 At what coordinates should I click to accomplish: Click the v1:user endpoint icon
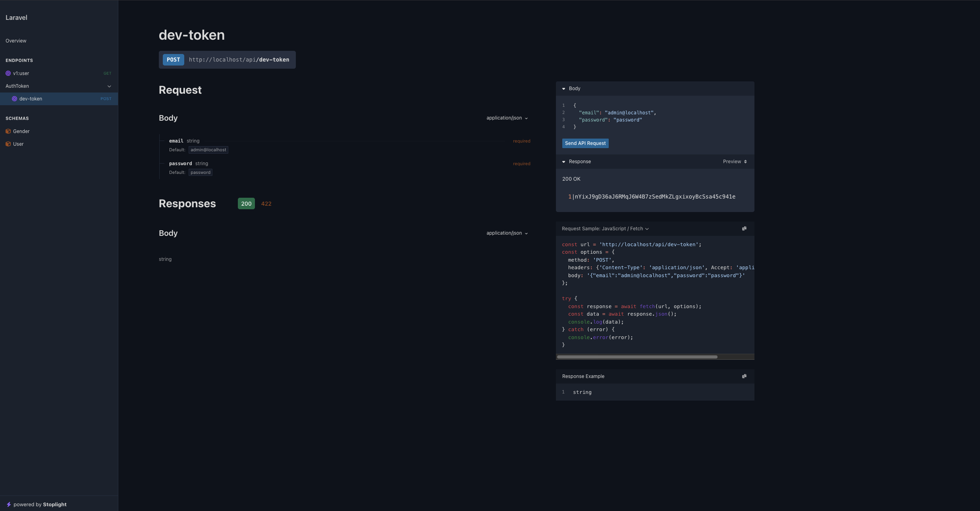point(8,73)
